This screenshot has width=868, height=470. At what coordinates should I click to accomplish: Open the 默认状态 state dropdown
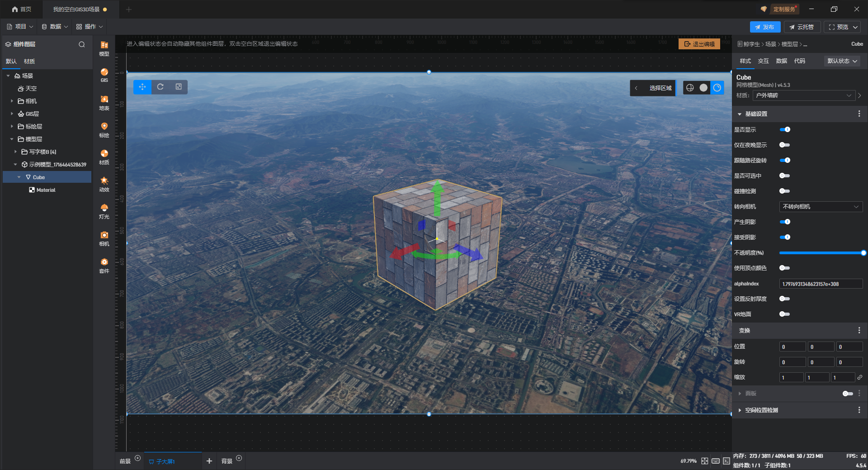pos(843,61)
